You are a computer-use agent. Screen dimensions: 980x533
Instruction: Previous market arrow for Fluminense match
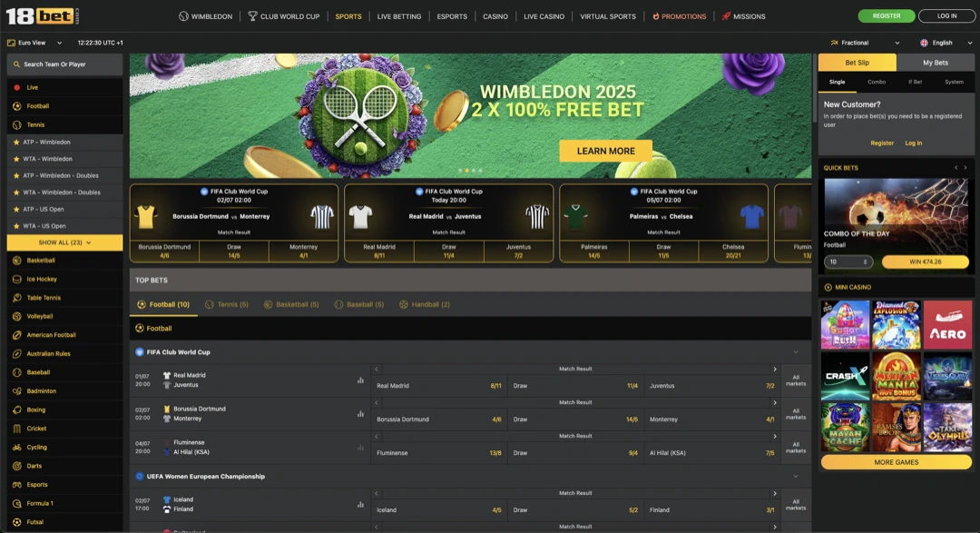tap(377, 436)
